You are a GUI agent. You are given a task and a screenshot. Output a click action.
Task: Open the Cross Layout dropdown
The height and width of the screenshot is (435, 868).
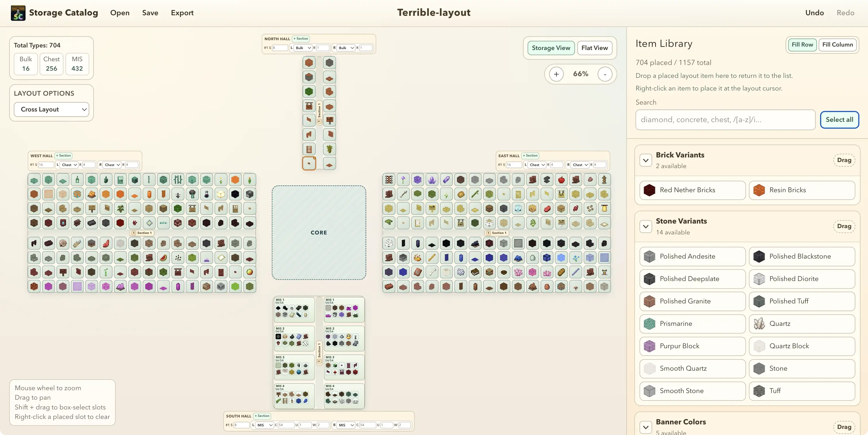(x=51, y=109)
